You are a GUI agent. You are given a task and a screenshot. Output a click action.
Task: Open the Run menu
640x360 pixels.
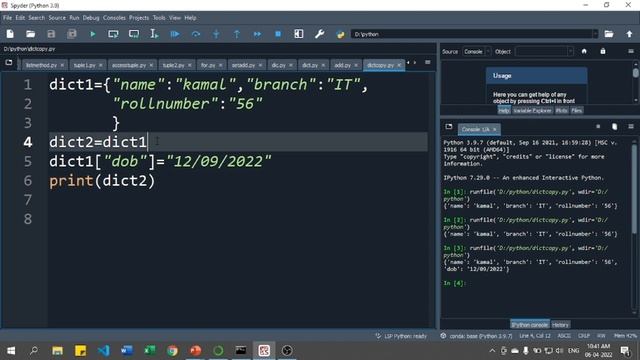coord(74,18)
